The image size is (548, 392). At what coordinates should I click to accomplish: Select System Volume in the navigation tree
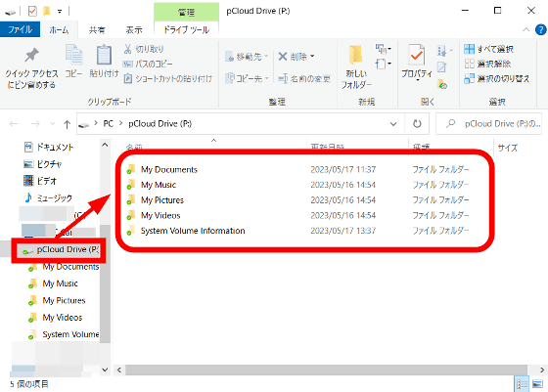pyautogui.click(x=64, y=334)
